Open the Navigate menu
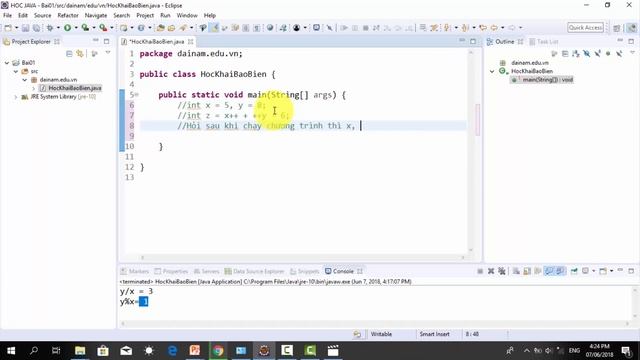Image resolution: width=640 pixels, height=360 pixels. pyautogui.click(x=96, y=16)
